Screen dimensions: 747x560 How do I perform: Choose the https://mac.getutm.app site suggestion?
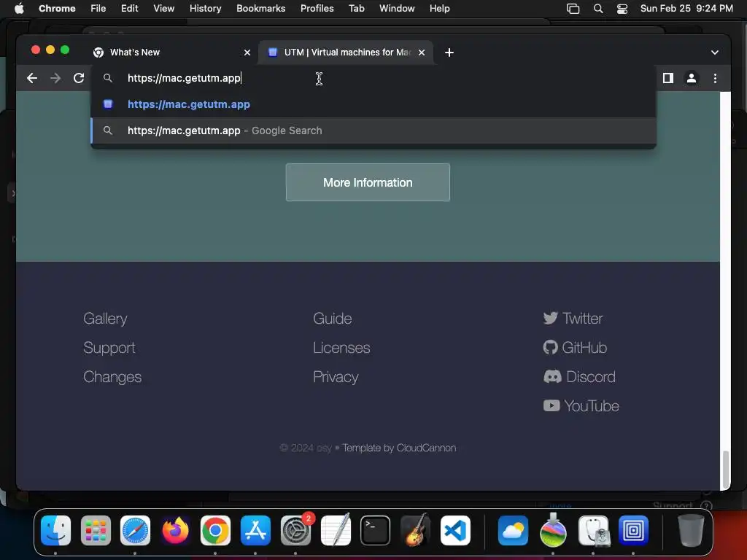tap(373, 104)
